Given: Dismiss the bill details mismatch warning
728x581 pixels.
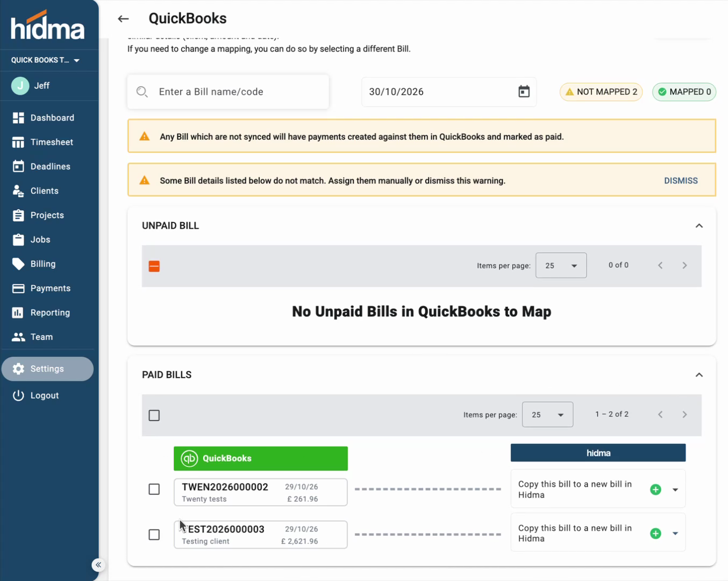Looking at the screenshot, I should [681, 181].
